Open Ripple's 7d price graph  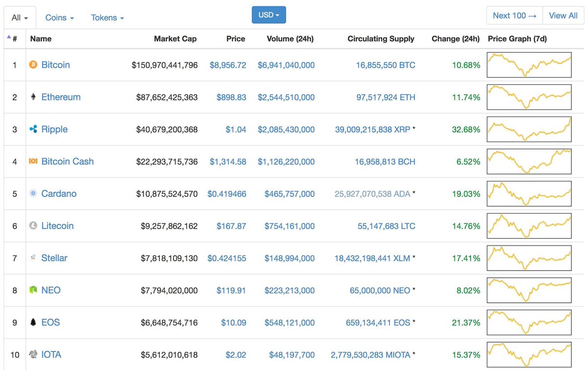(x=529, y=129)
